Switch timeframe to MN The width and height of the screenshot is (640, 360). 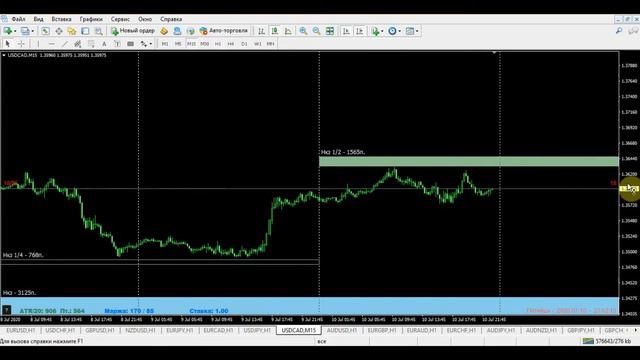(x=270, y=44)
